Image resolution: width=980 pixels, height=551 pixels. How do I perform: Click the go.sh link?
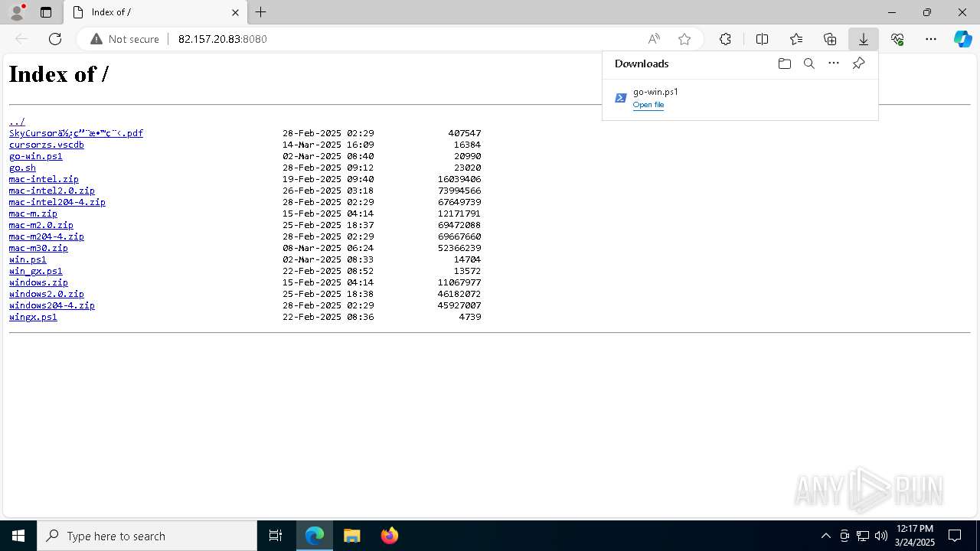pos(22,168)
